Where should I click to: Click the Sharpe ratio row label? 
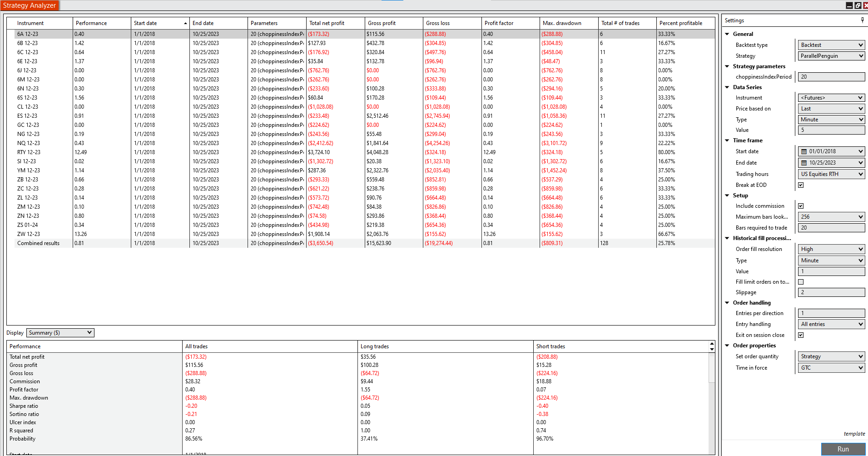pyautogui.click(x=24, y=406)
